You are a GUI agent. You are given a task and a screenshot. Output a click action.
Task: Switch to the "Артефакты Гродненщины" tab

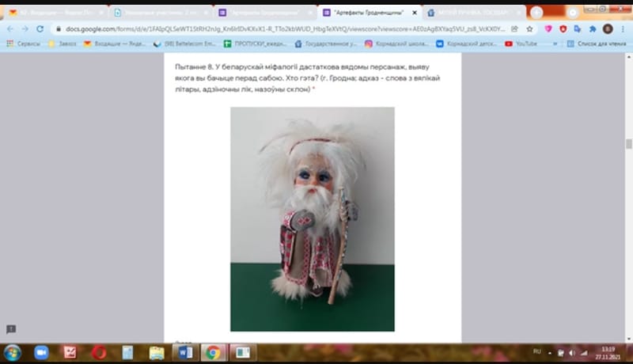click(368, 13)
